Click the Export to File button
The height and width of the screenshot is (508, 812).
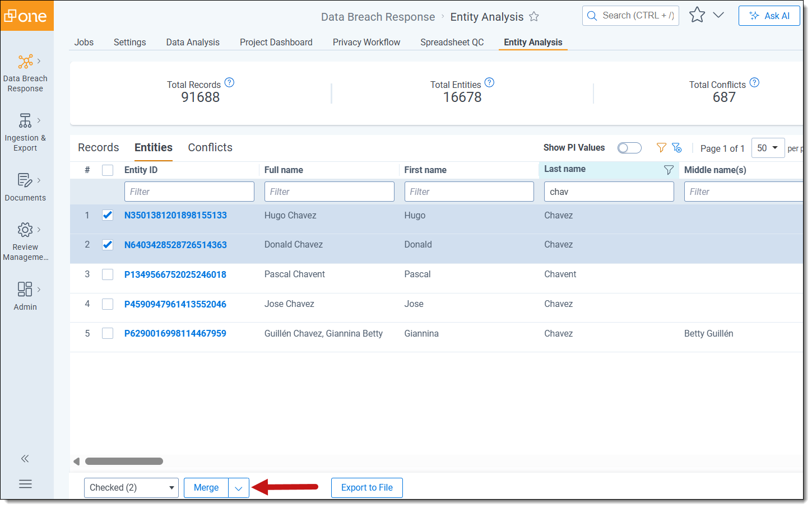(366, 488)
